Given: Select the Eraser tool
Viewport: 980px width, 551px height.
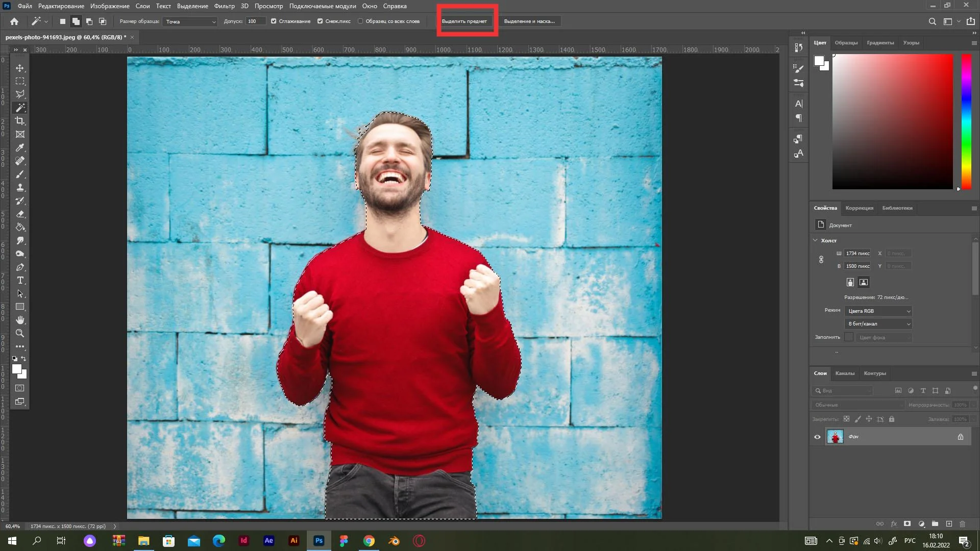Looking at the screenshot, I should click(x=20, y=214).
